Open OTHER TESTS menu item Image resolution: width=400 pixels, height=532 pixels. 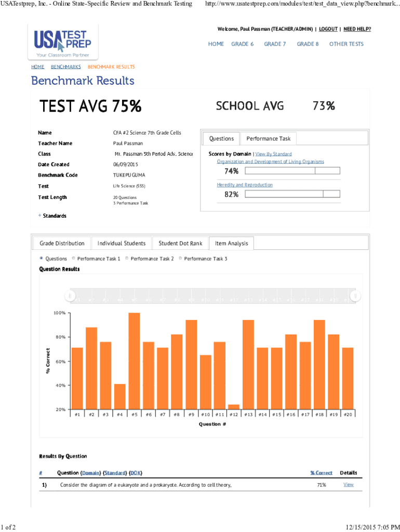(x=346, y=44)
